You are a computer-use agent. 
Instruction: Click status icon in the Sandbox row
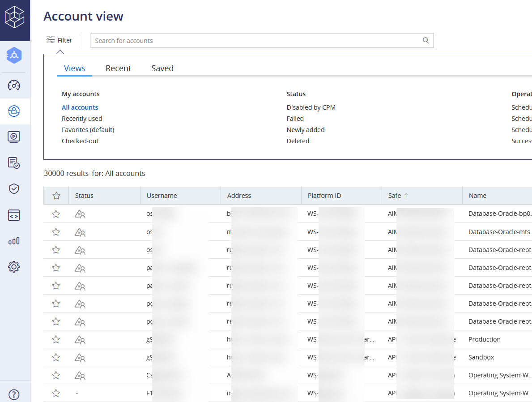pyautogui.click(x=80, y=358)
